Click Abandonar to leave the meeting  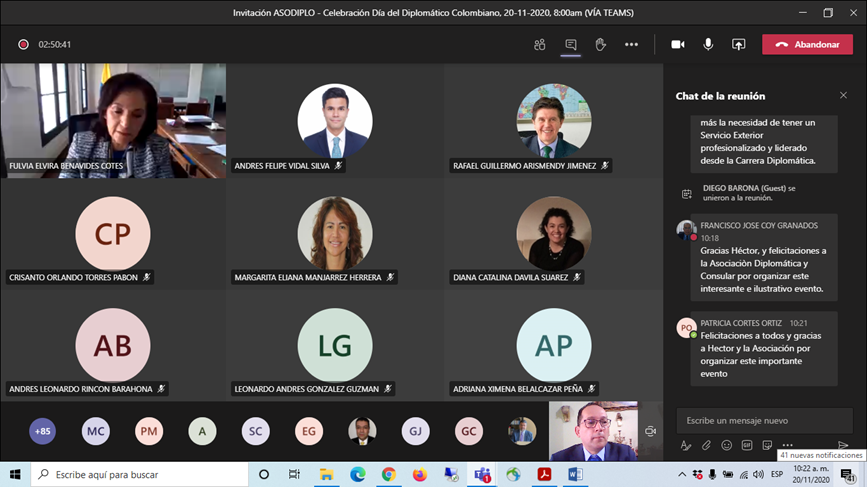[x=807, y=45]
